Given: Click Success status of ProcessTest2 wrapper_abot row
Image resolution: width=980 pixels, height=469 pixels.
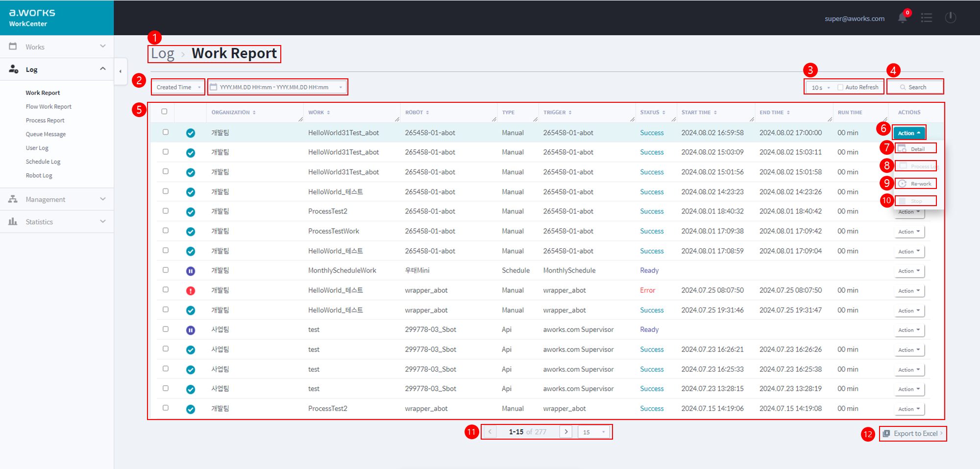Looking at the screenshot, I should 652,408.
